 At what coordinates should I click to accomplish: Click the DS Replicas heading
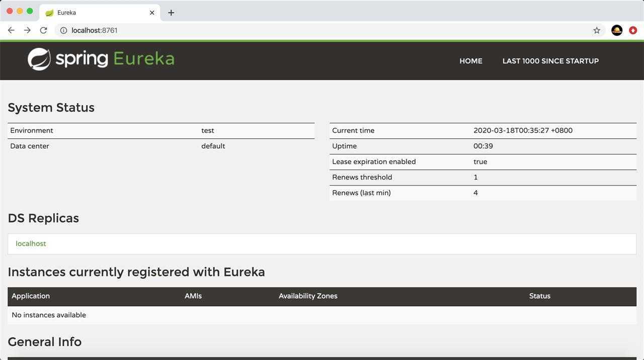click(x=43, y=218)
